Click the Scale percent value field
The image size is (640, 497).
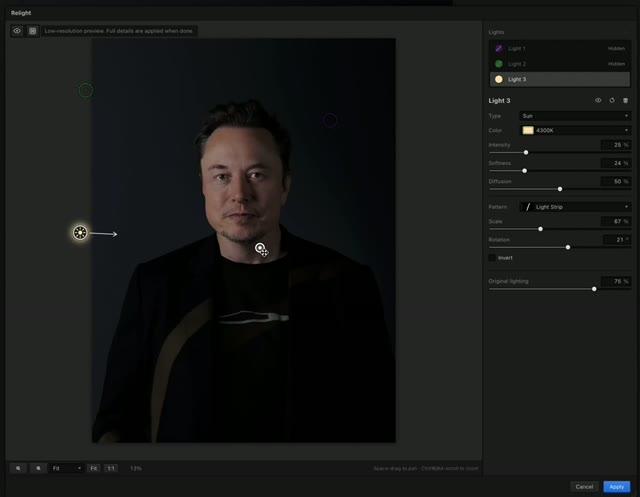[616, 221]
